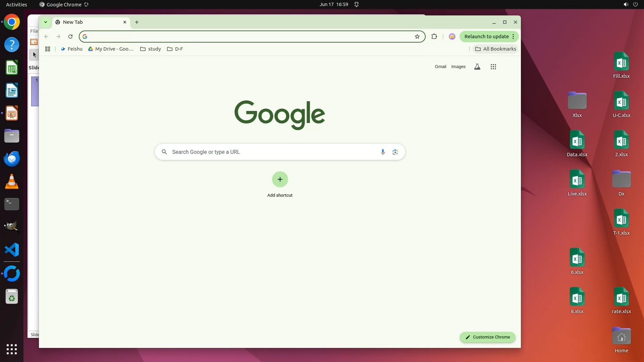Image resolution: width=644 pixels, height=362 pixels.
Task: Click the voice search microphone icon
Action: point(383,152)
